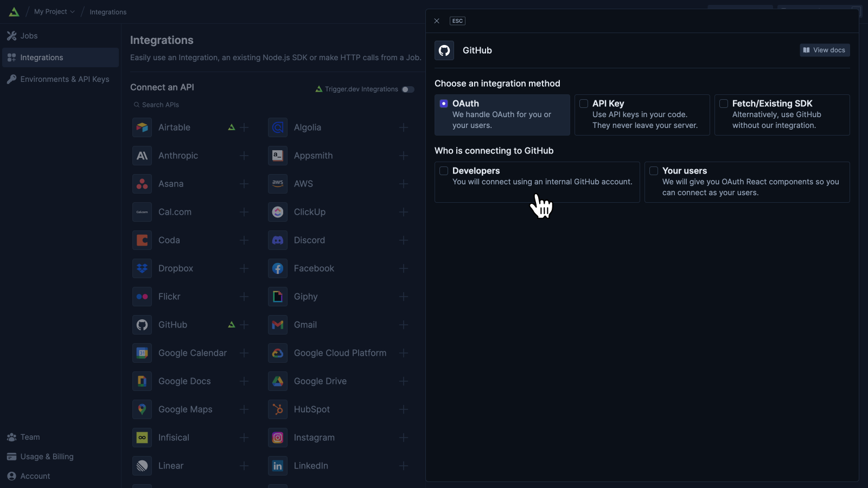Viewport: 868px width, 488px height.
Task: Select the Fetch/Existing SDK method
Action: click(x=782, y=115)
